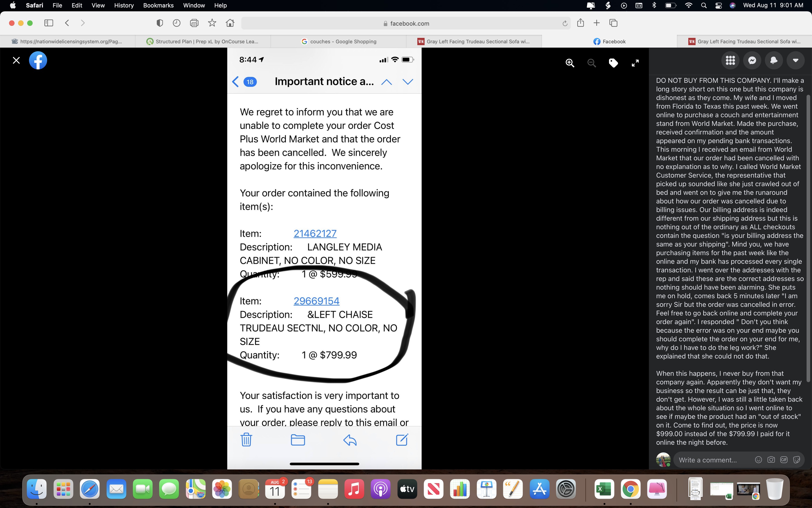Open System Preferences from the Dock

(566, 489)
